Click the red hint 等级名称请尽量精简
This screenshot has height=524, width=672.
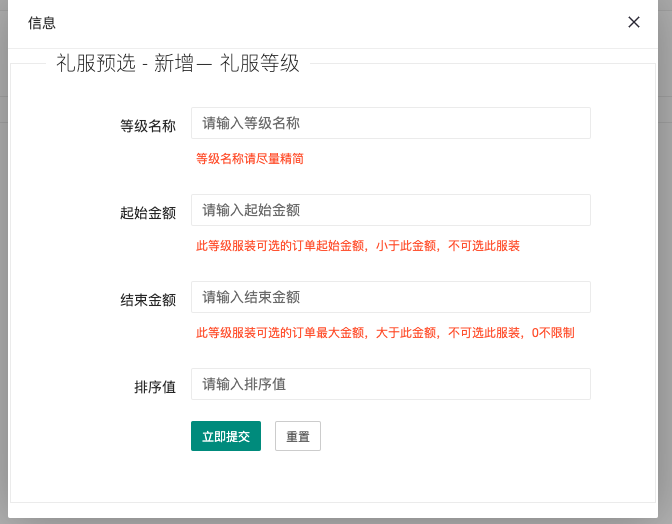250,158
